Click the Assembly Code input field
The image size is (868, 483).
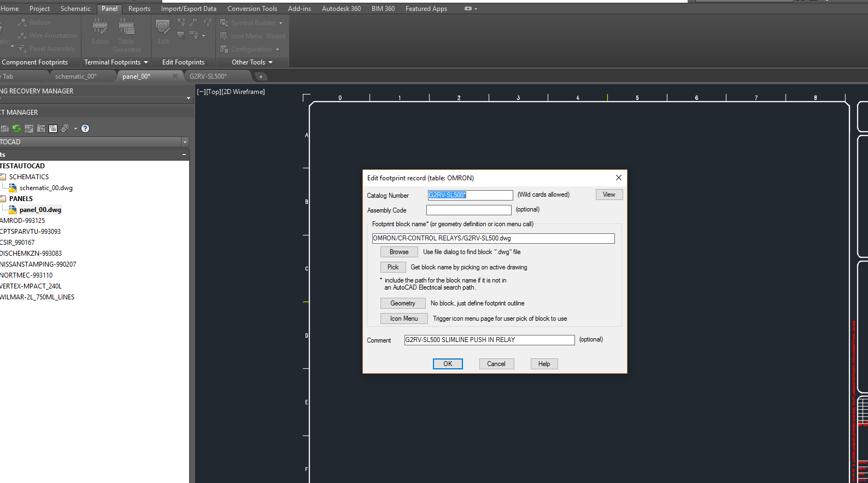click(x=469, y=210)
